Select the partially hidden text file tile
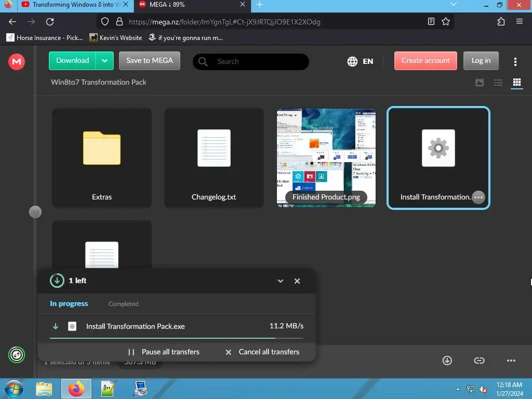 (x=102, y=244)
